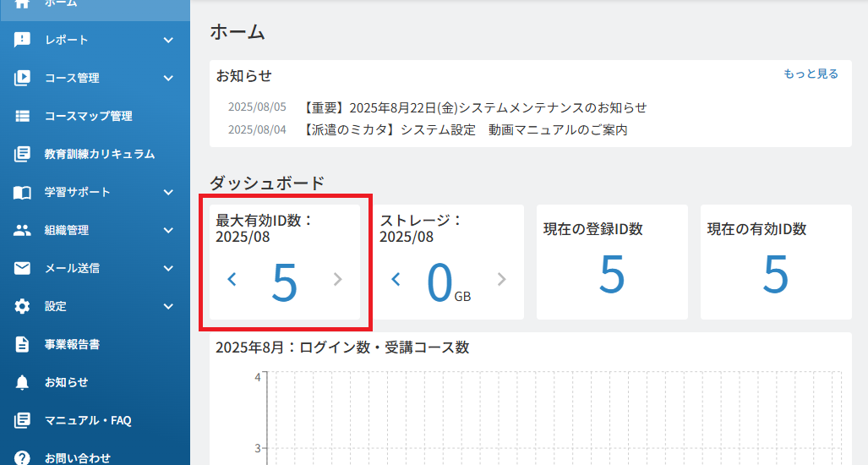Click the 2025/08/04 notice date

click(x=257, y=129)
